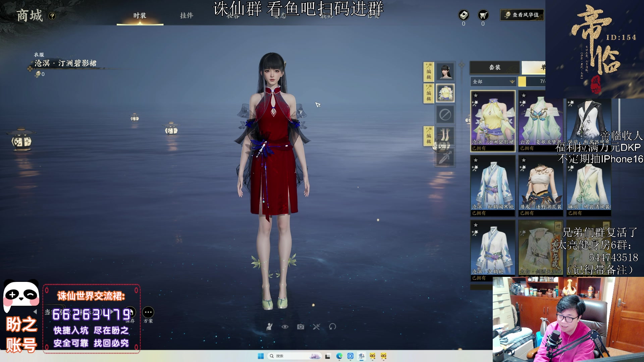The image size is (644, 362).
Task: Open the 方案 three-dots icon
Action: click(148, 312)
